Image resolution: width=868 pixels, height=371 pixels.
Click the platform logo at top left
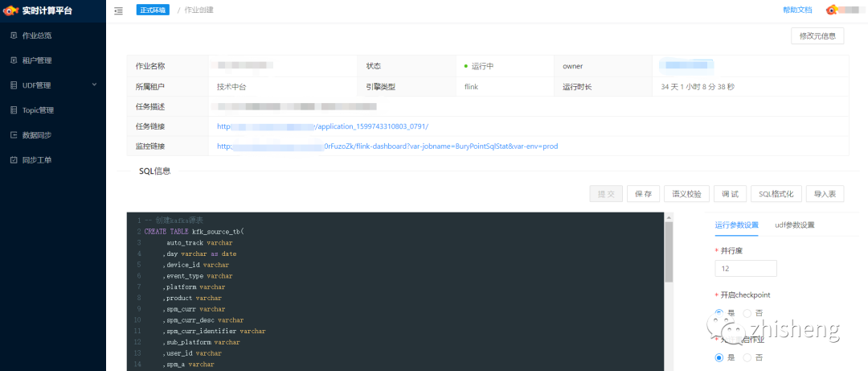pos(11,10)
